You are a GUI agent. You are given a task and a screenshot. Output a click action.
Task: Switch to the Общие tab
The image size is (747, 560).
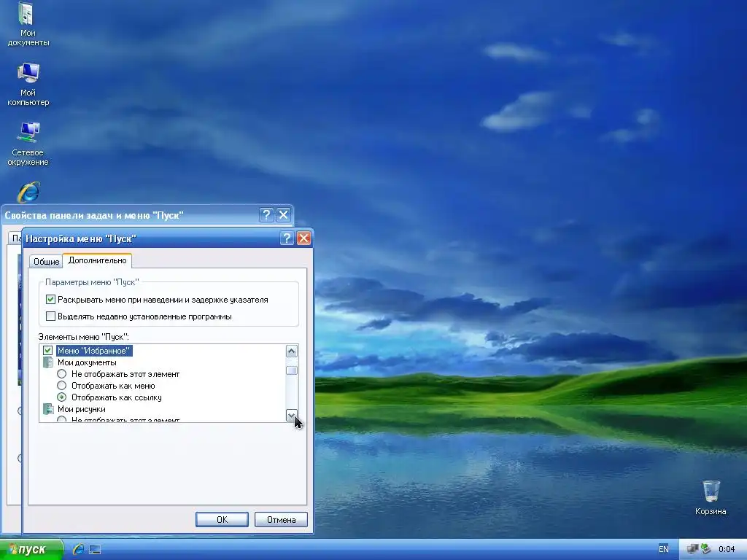(x=46, y=262)
